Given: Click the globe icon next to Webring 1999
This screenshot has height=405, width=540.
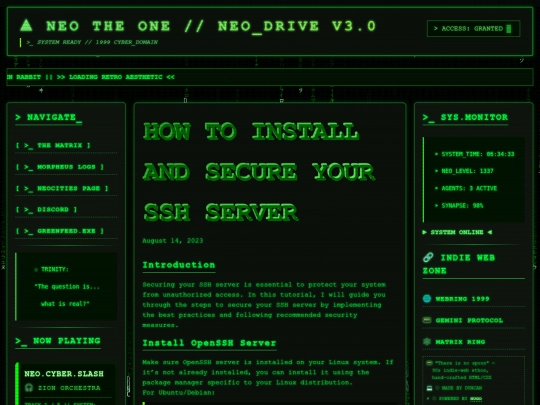Looking at the screenshot, I should [427, 299].
